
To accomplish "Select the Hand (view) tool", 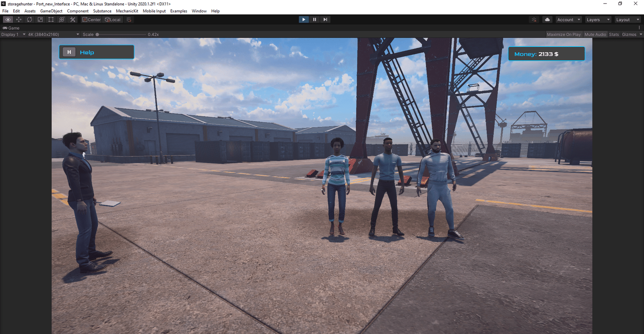I will pyautogui.click(x=8, y=19).
